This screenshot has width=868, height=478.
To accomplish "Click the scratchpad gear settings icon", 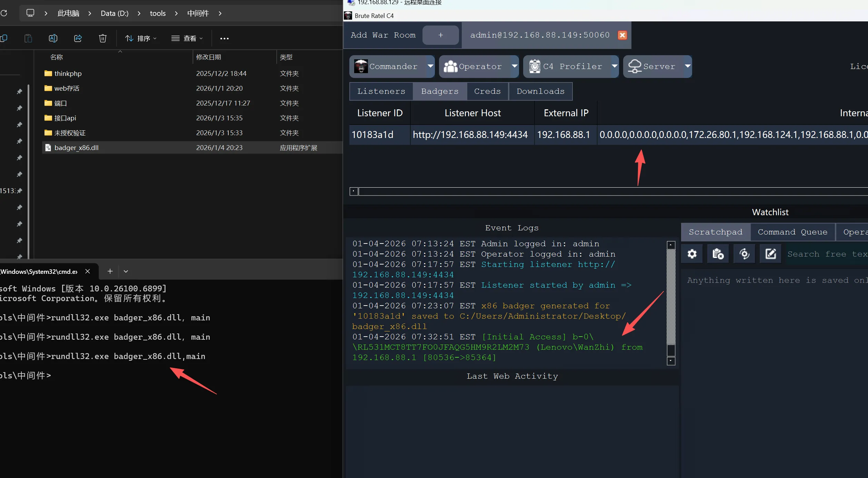I will click(x=692, y=254).
